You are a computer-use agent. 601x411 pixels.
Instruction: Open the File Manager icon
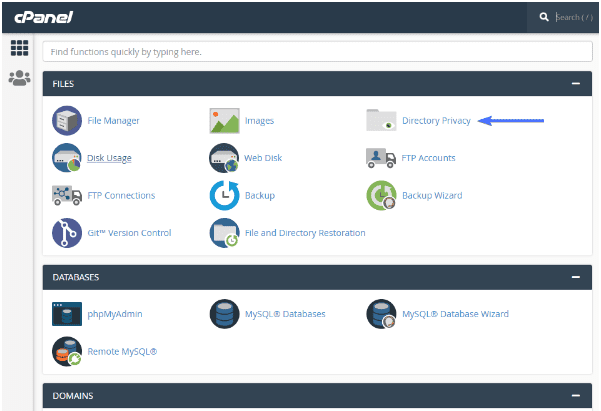(67, 121)
